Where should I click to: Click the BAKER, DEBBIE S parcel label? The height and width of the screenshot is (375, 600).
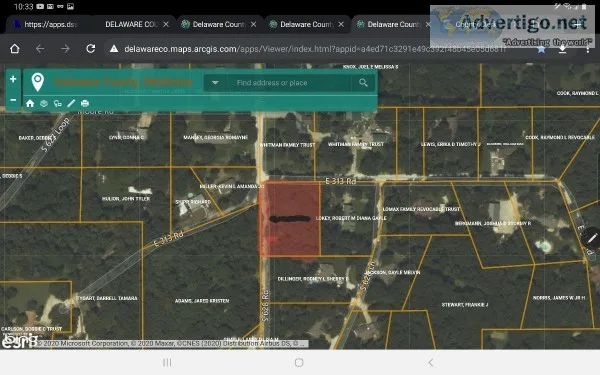[37, 138]
